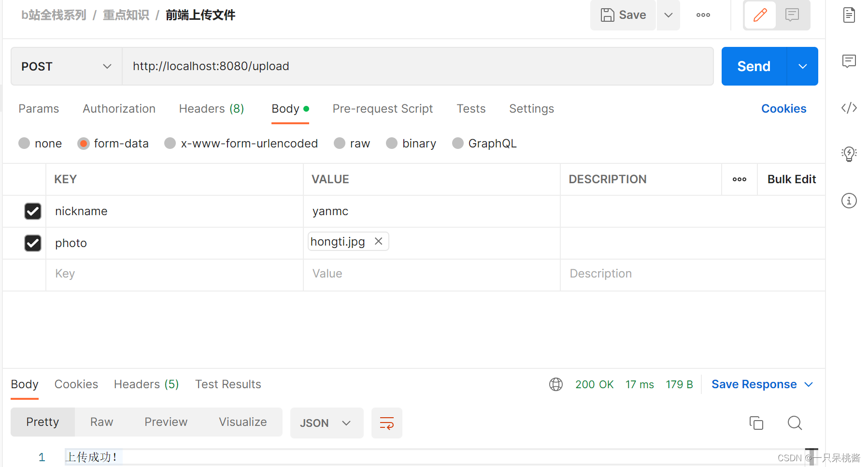Open the request Info sidebar icon
The height and width of the screenshot is (467, 868).
point(849,201)
